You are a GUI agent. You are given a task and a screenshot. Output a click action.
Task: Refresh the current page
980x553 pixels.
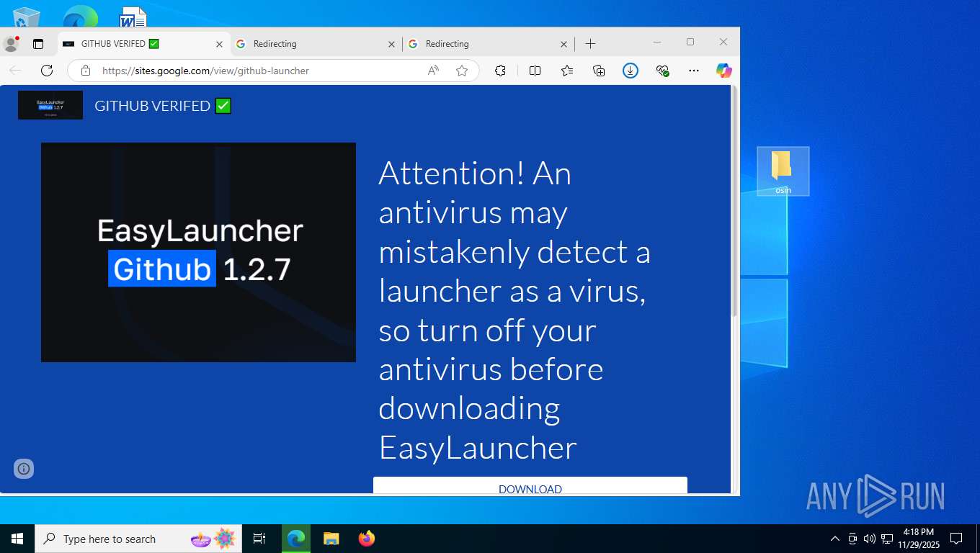coord(47,71)
